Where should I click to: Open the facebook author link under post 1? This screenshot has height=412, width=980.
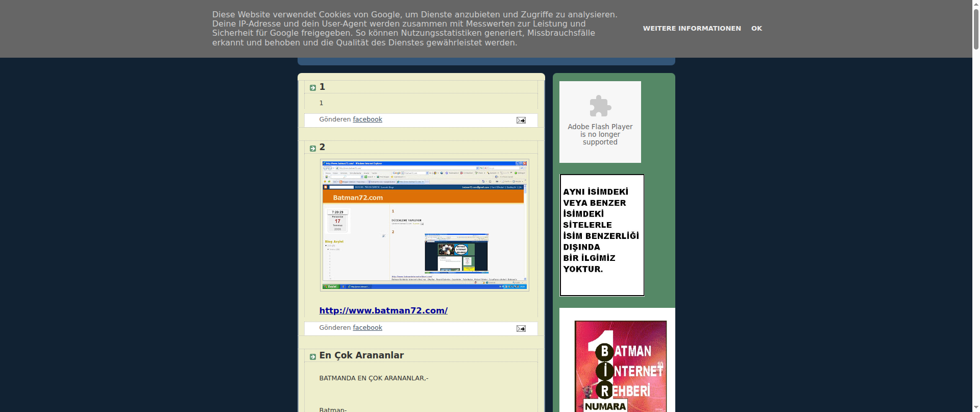pyautogui.click(x=367, y=119)
